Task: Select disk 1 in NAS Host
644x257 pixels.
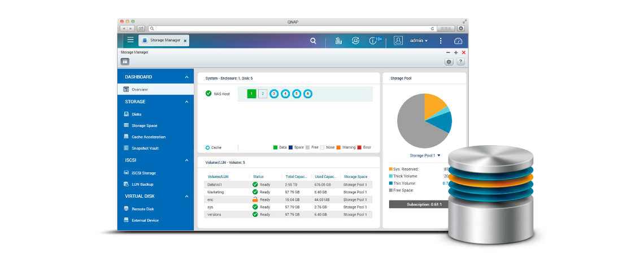Action: 251,94
